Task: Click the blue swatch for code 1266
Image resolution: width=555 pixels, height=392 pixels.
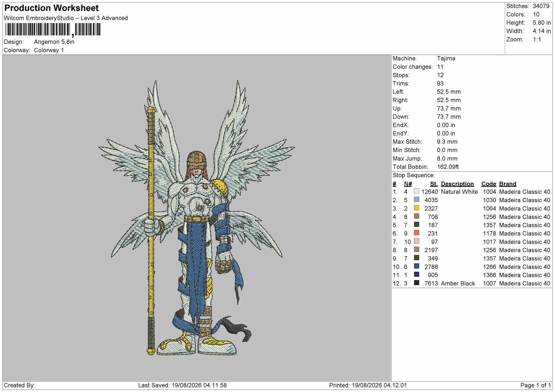Action: click(x=416, y=266)
